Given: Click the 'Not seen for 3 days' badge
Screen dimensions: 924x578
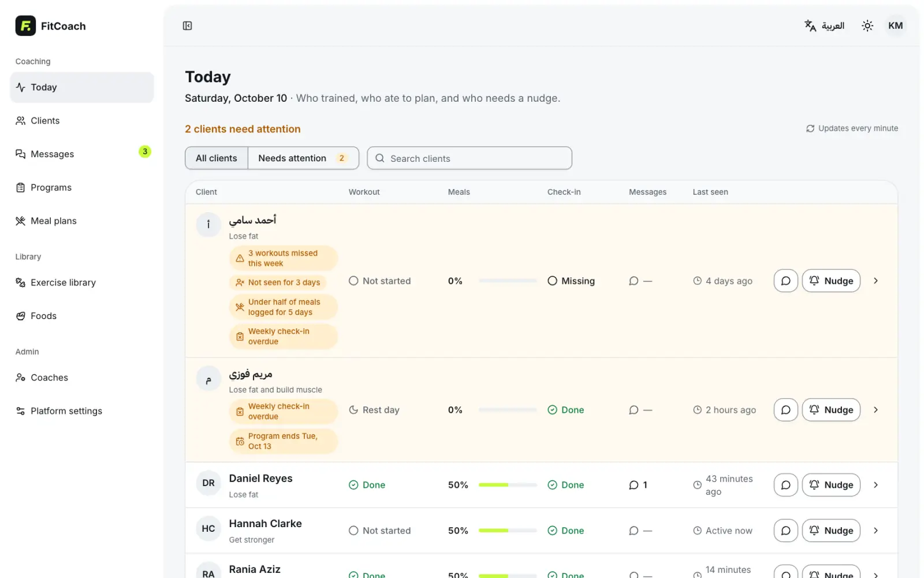Looking at the screenshot, I should pos(278,283).
